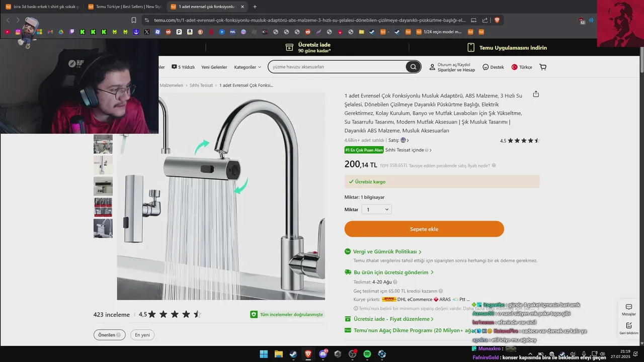
Task: Open the Satış seller chevron link
Action: pos(408,140)
